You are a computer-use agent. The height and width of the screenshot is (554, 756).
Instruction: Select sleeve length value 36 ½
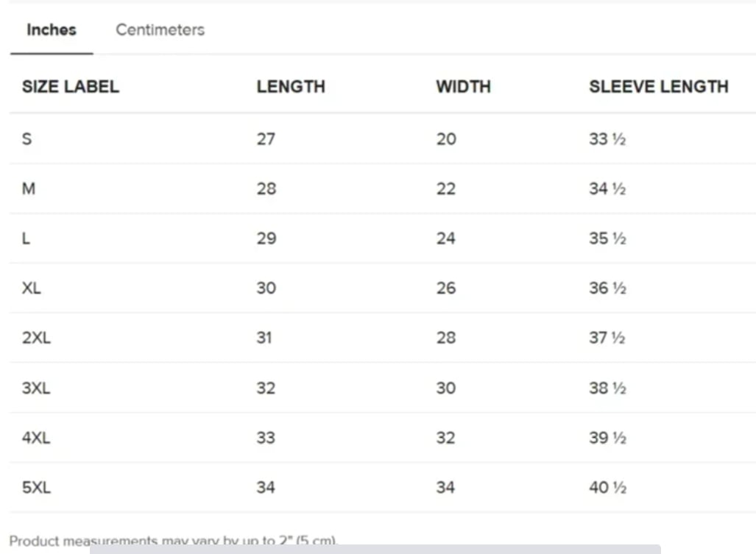tap(607, 288)
